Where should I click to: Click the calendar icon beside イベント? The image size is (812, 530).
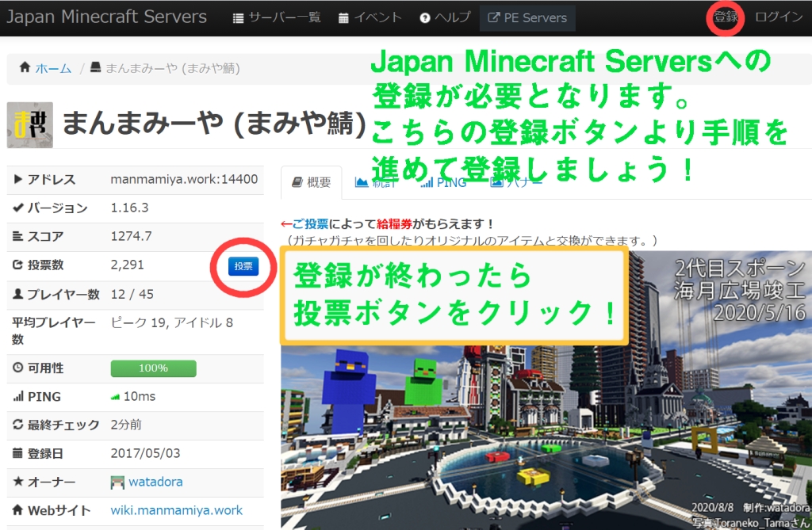click(343, 18)
